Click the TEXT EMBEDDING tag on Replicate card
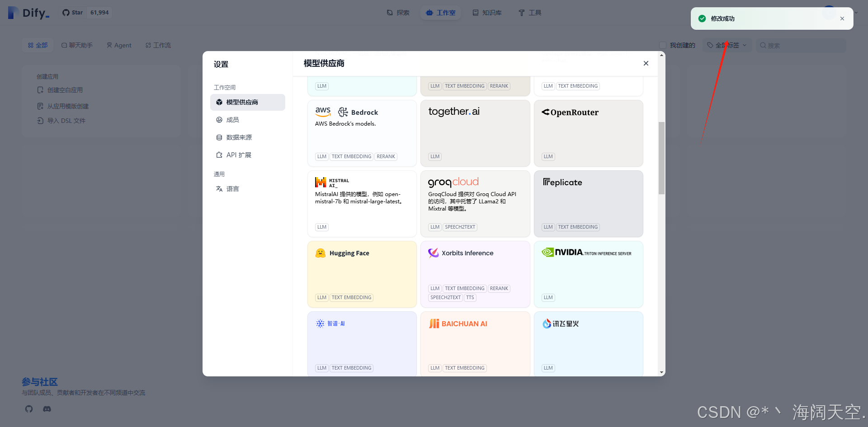 click(578, 227)
